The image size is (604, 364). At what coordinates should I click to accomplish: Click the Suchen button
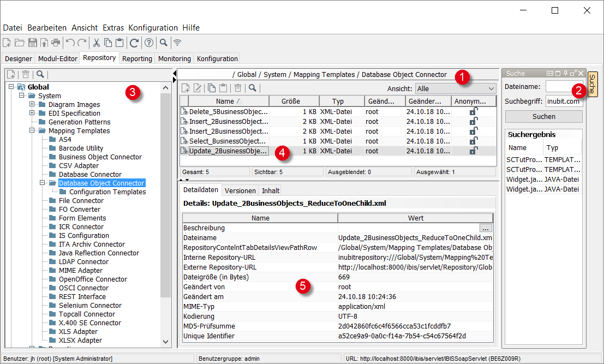tap(543, 116)
